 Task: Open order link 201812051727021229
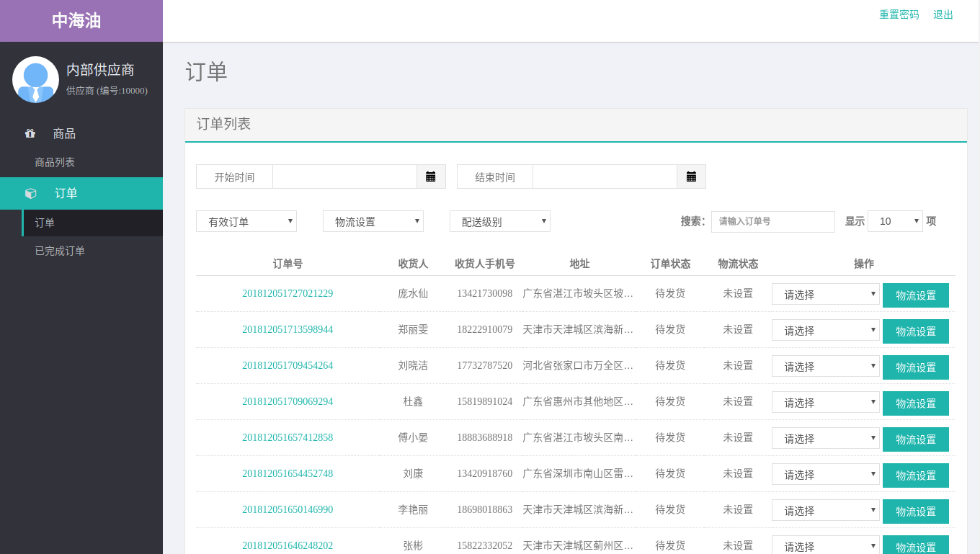tap(288, 293)
